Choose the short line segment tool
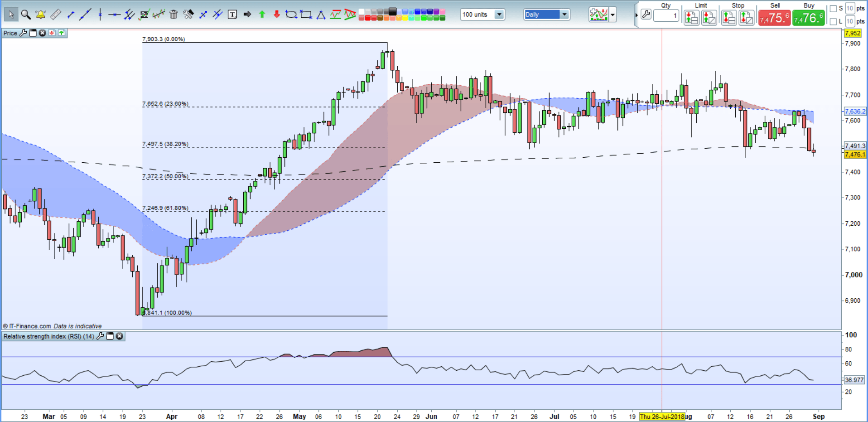This screenshot has height=422, width=868. (70, 15)
